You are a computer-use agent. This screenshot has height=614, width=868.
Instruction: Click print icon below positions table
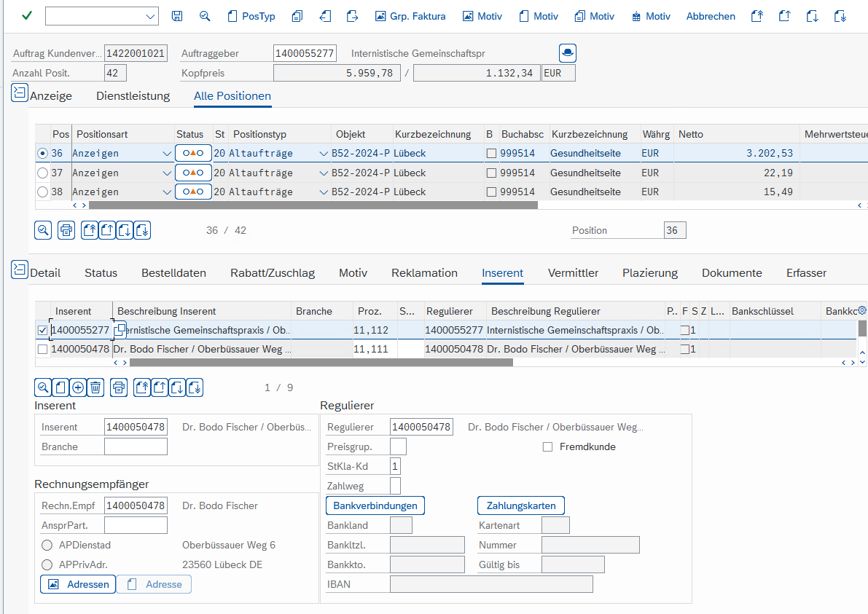66,230
